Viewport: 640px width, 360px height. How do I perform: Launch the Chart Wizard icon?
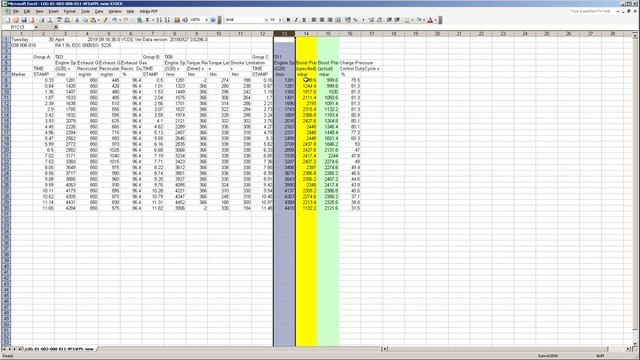177,20
